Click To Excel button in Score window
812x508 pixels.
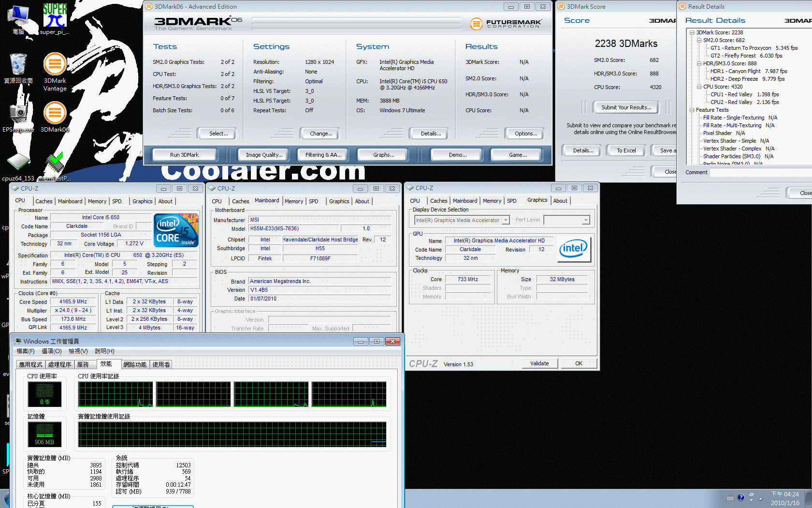(626, 150)
